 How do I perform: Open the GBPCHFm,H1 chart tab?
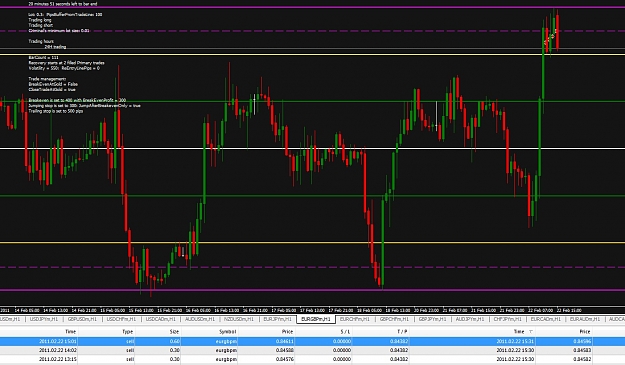click(x=394, y=319)
